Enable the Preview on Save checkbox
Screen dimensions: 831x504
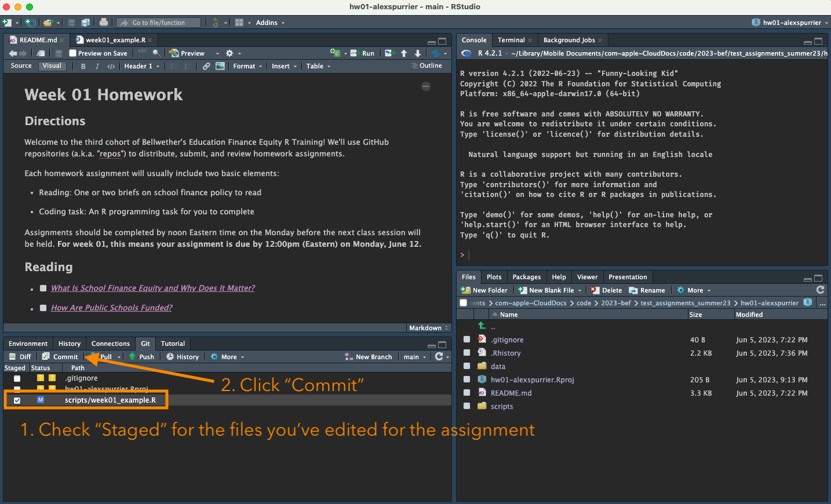(x=73, y=53)
